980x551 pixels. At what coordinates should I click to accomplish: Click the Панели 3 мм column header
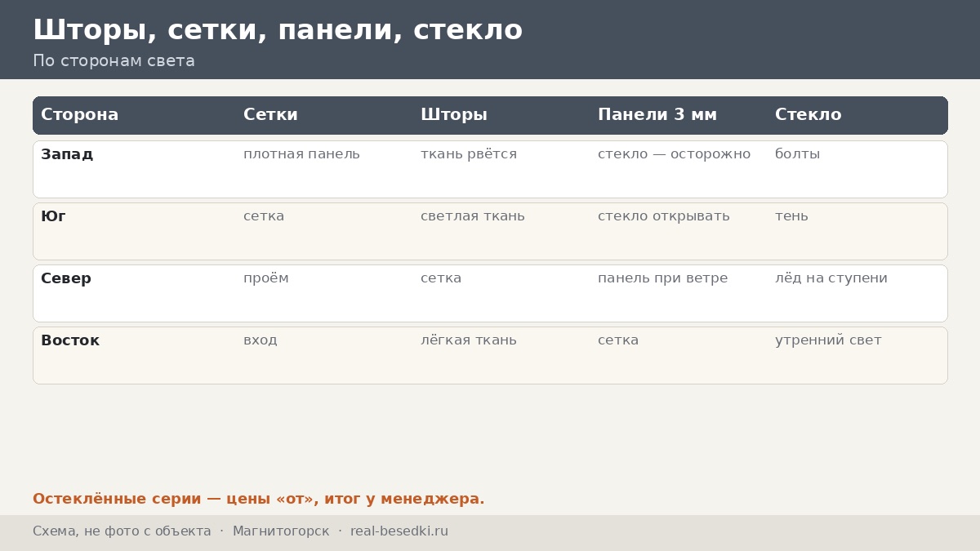click(x=657, y=115)
